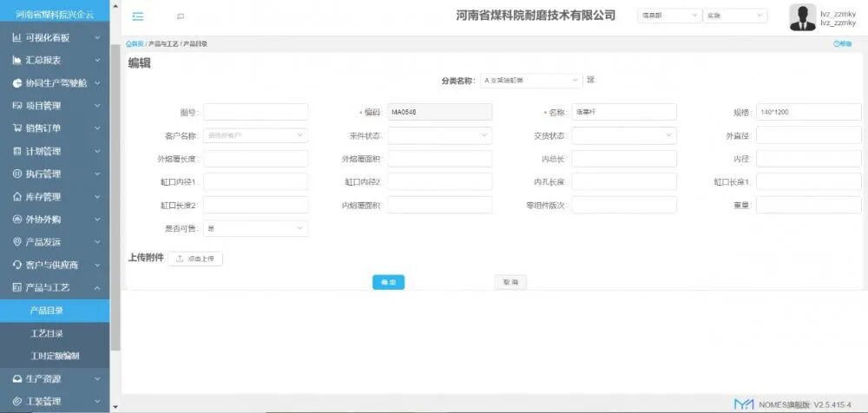This screenshot has height=413, width=868.
Task: Open the 分类名称 category dropdown
Action: point(531,81)
